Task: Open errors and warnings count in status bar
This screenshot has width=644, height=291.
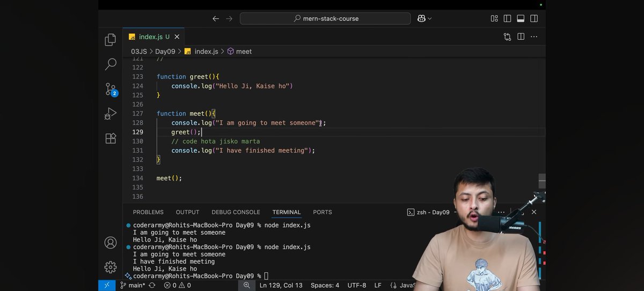Action: point(177,285)
